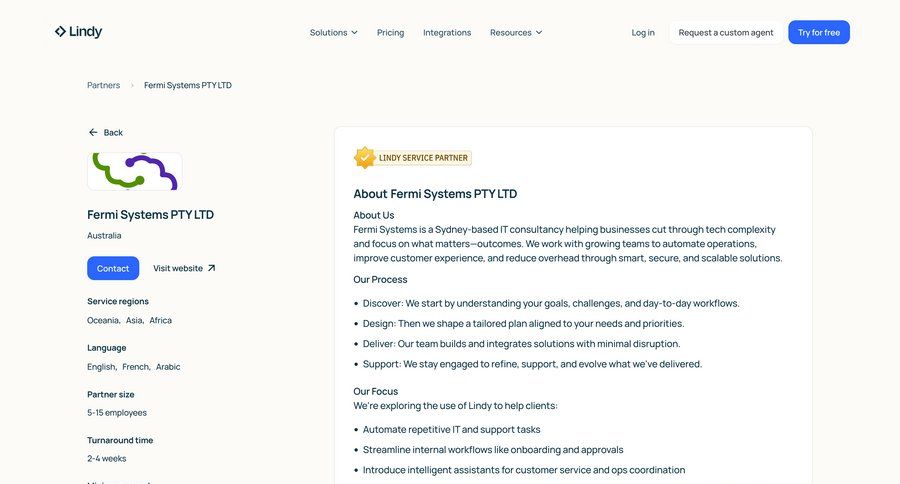Open the Solutions menu

tap(333, 33)
